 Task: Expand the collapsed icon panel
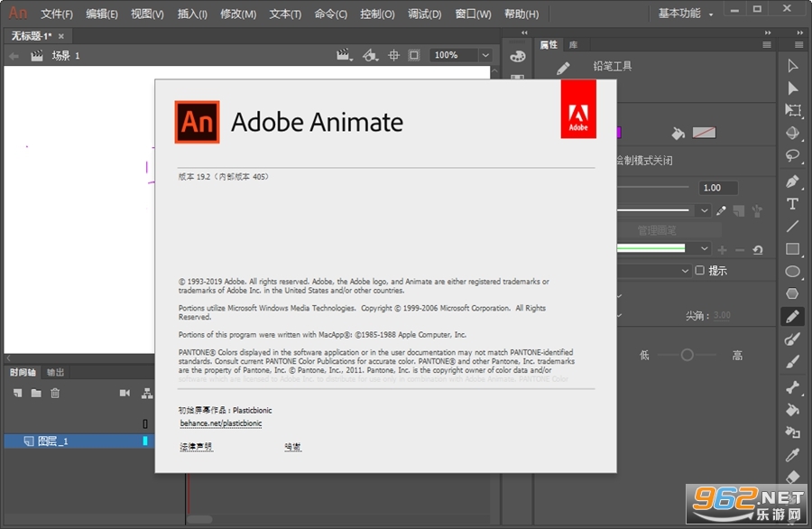524,32
